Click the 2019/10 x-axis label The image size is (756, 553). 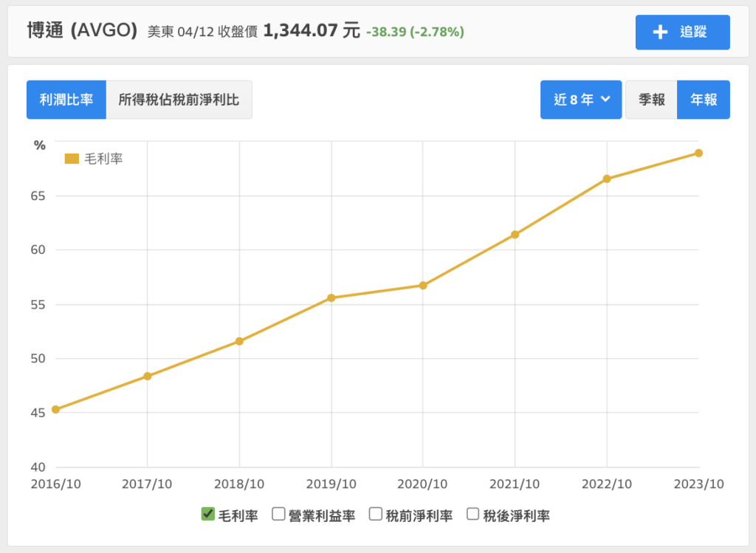tap(331, 484)
